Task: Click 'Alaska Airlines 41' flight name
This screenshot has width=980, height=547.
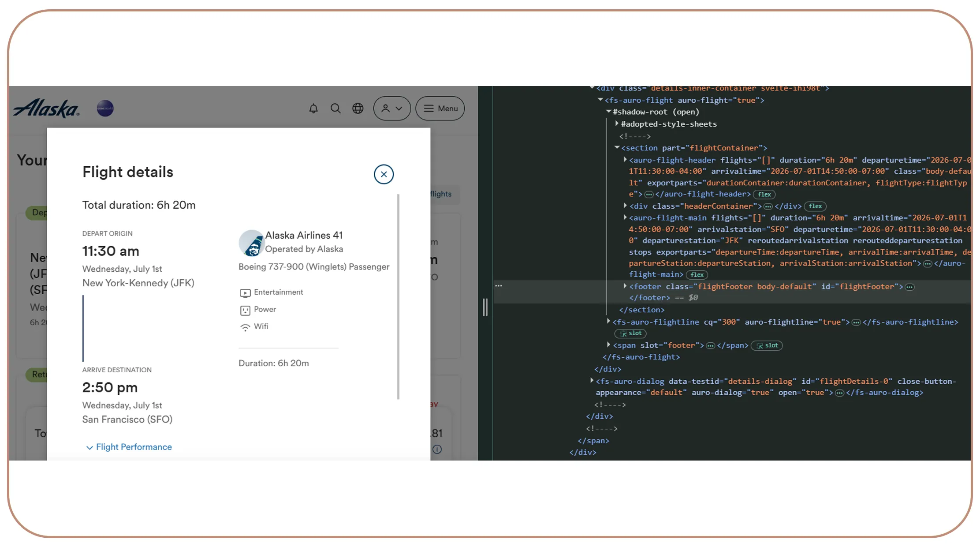Action: [304, 235]
